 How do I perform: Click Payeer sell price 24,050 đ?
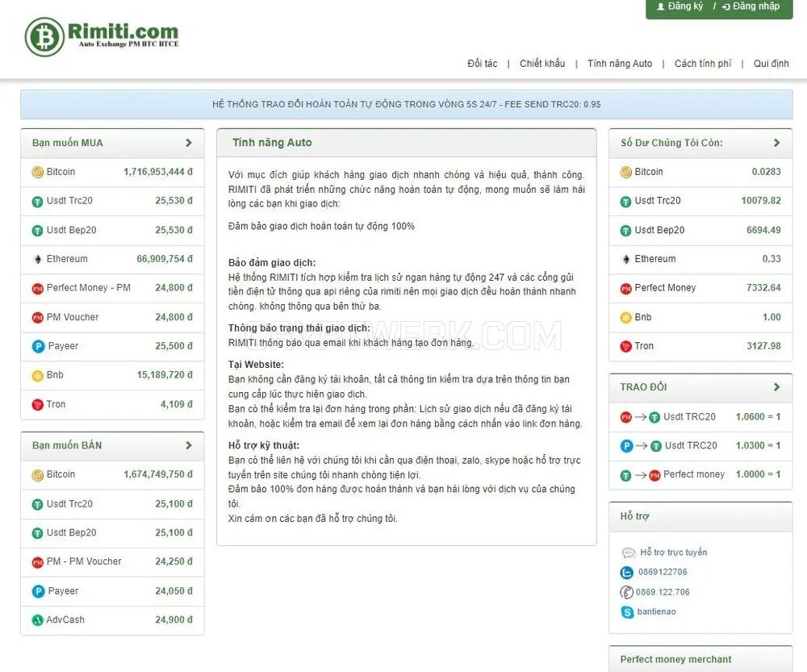(174, 591)
